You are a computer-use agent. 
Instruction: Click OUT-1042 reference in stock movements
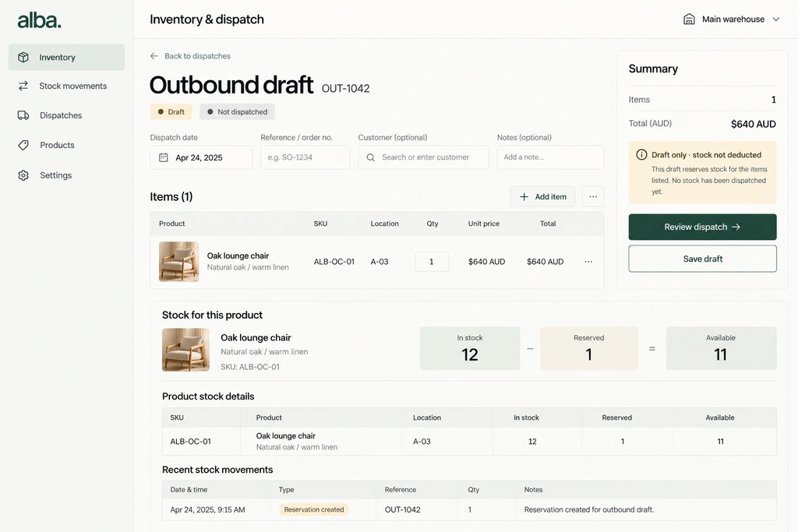point(403,509)
